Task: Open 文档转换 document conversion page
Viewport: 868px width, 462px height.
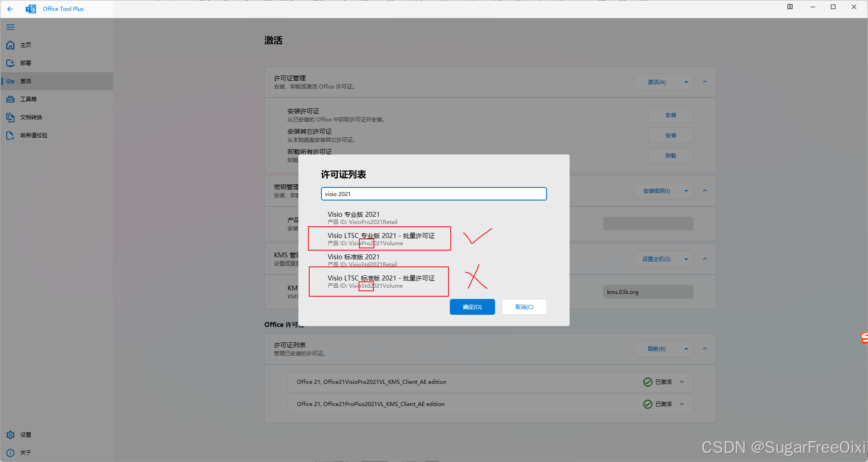Action: tap(57, 117)
